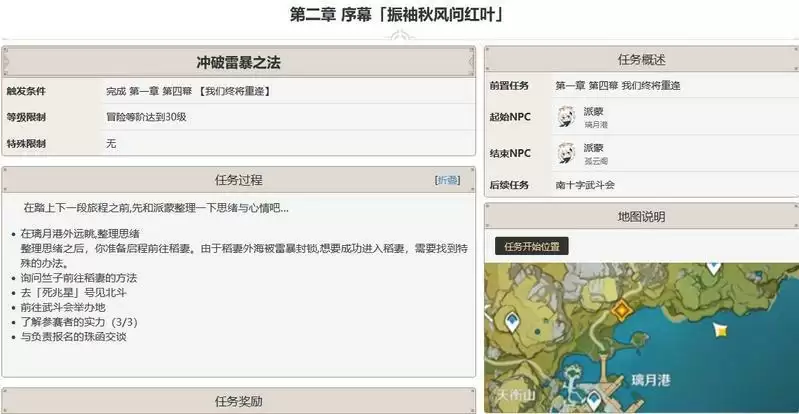This screenshot has width=799, height=414.
Task: Collapse the 任务过程 section via 折叠 link
Action: click(447, 180)
